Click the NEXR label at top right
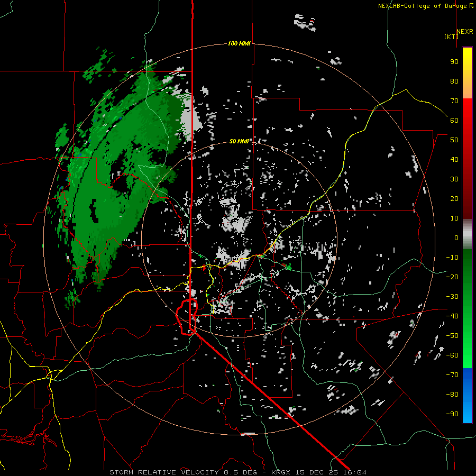Viewport: 476px width, 476px height. (x=465, y=32)
